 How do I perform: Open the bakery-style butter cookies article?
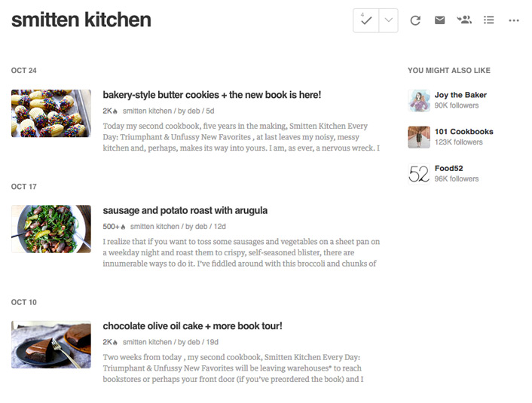coord(212,95)
